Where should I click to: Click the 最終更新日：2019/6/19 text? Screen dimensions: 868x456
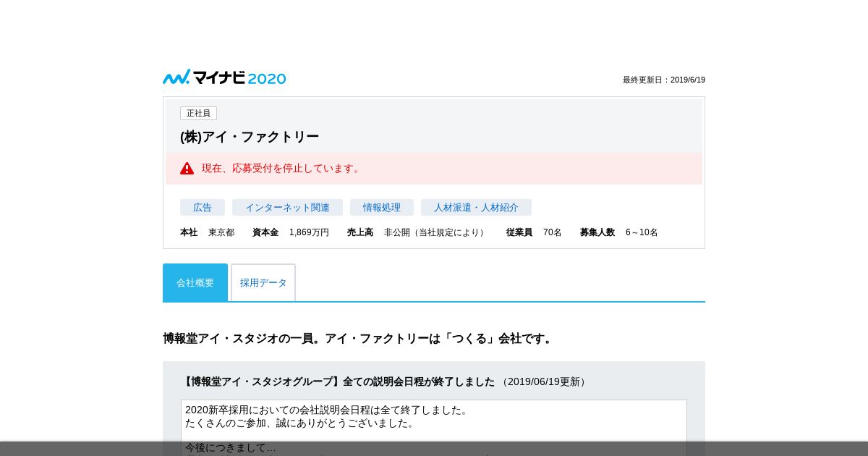click(664, 80)
